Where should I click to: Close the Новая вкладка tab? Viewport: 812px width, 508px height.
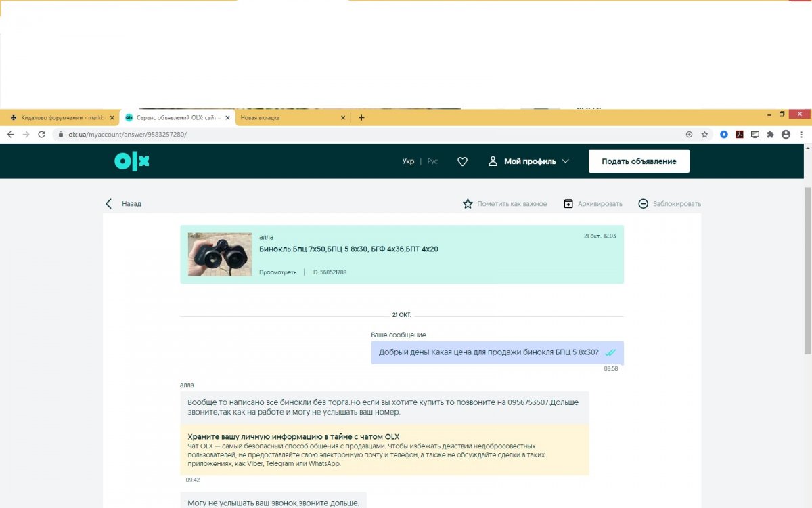343,117
